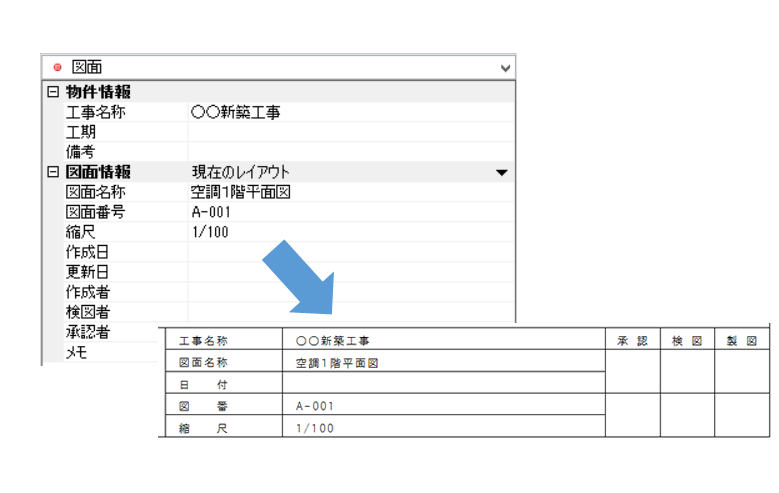This screenshot has width=779, height=493.
Task: Edit the 縮尺 value 1/100 in the property panel
Action: 210,232
